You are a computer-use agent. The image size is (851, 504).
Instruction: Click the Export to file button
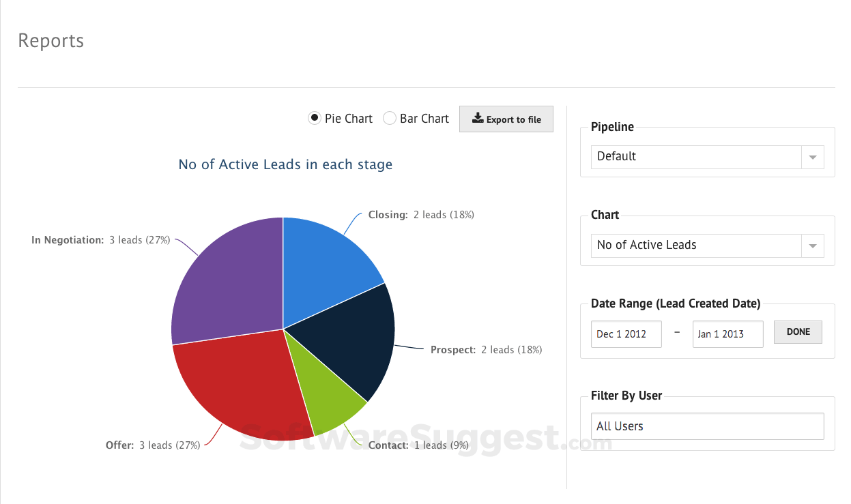(506, 119)
